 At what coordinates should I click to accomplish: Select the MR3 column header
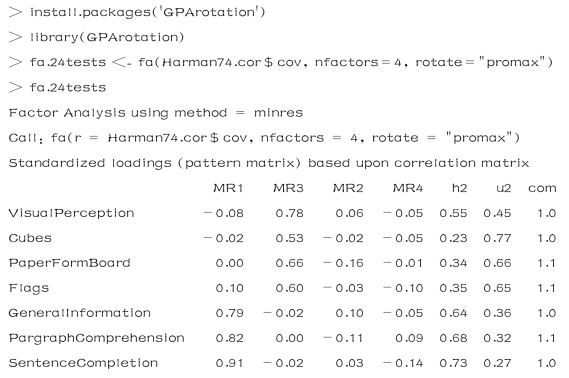[x=288, y=188]
